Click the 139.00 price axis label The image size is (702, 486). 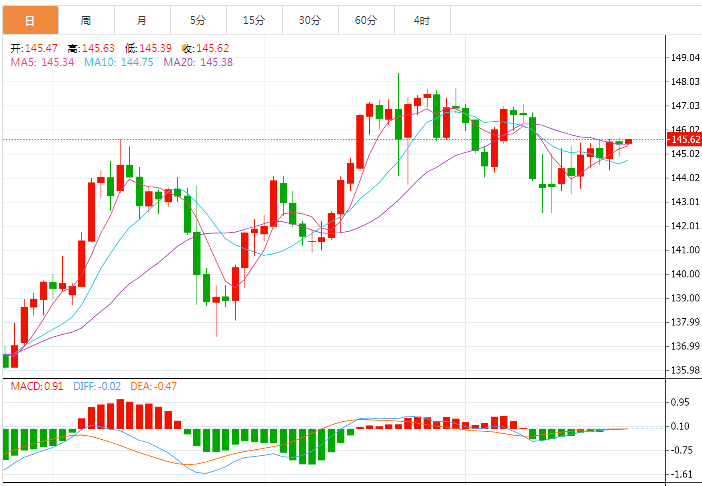(685, 298)
